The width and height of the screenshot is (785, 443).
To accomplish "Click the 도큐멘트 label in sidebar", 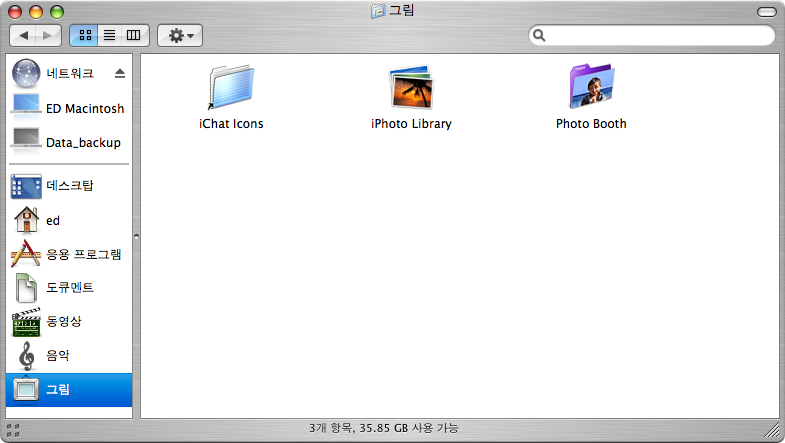I will [70, 287].
